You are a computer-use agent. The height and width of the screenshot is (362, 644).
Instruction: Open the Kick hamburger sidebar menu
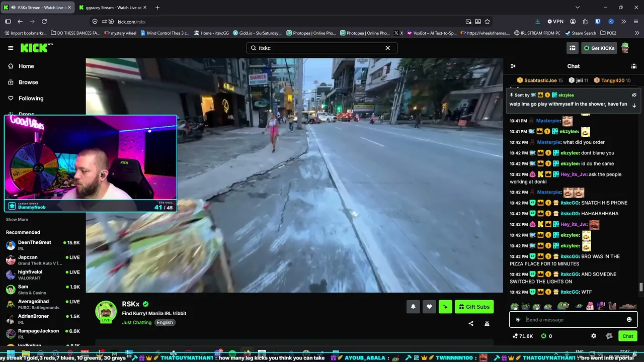[x=11, y=48]
